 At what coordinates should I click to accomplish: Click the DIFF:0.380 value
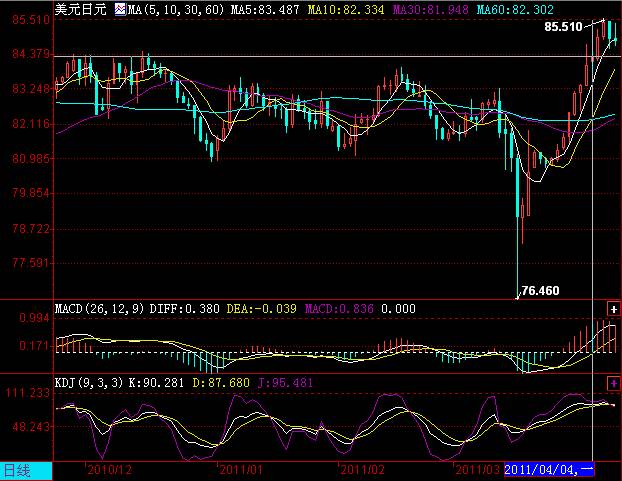coord(184,309)
